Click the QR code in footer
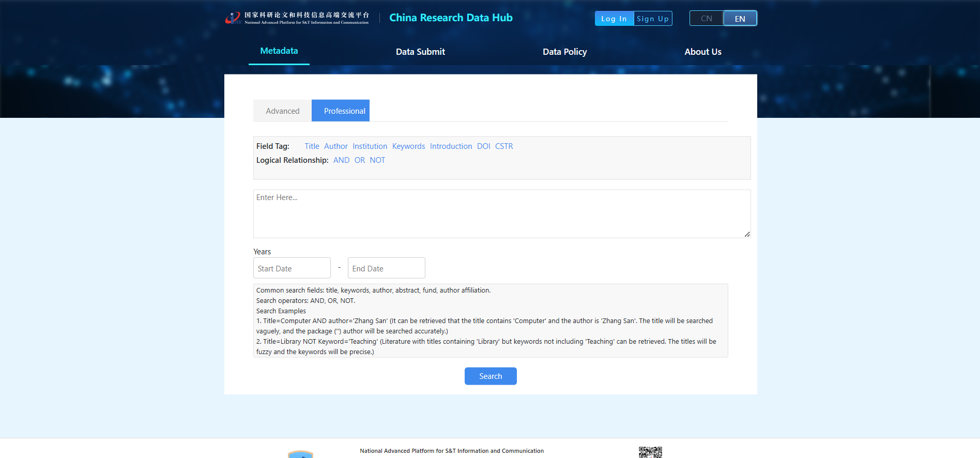980x458 pixels. [650, 452]
